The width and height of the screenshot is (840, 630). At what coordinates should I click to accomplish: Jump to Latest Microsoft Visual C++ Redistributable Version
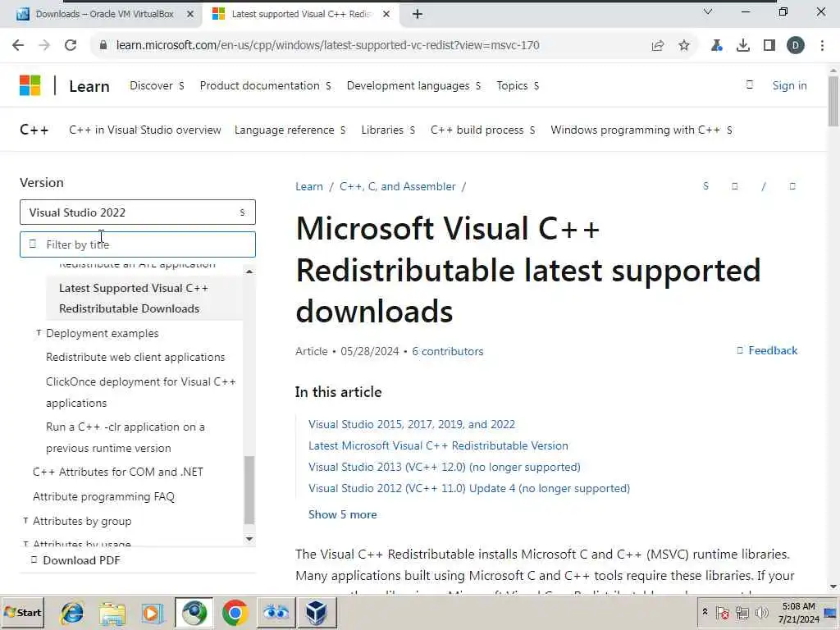coord(438,445)
